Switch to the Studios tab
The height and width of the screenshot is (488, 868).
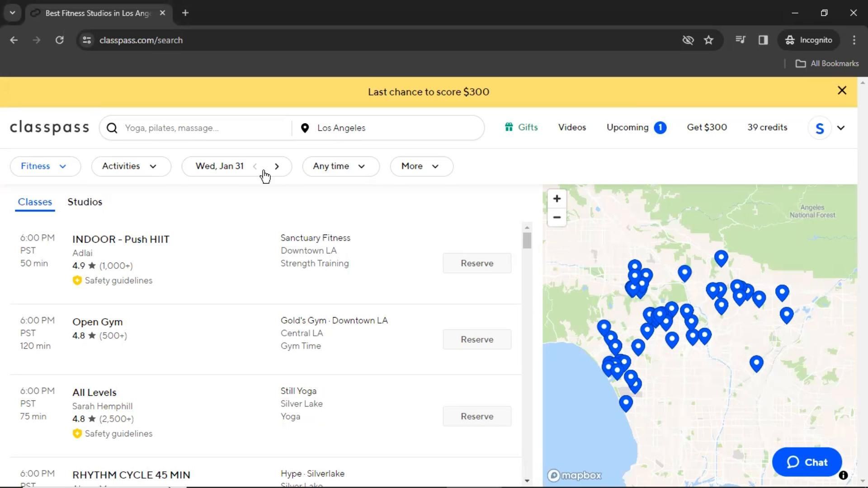click(85, 202)
